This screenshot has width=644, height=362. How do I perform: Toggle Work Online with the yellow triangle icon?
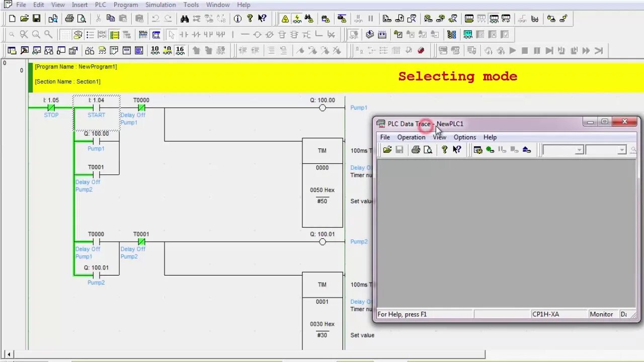(x=285, y=19)
